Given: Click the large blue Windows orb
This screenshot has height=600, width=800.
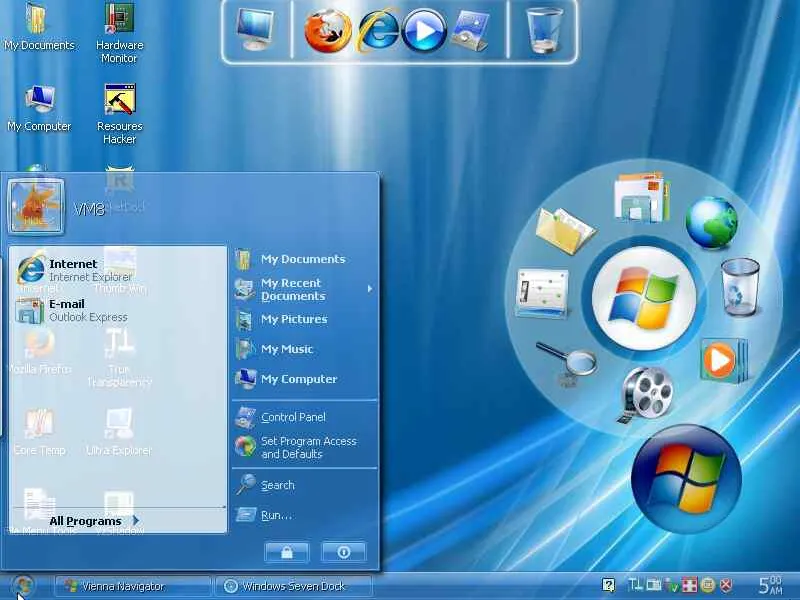Looking at the screenshot, I should tap(687, 479).
